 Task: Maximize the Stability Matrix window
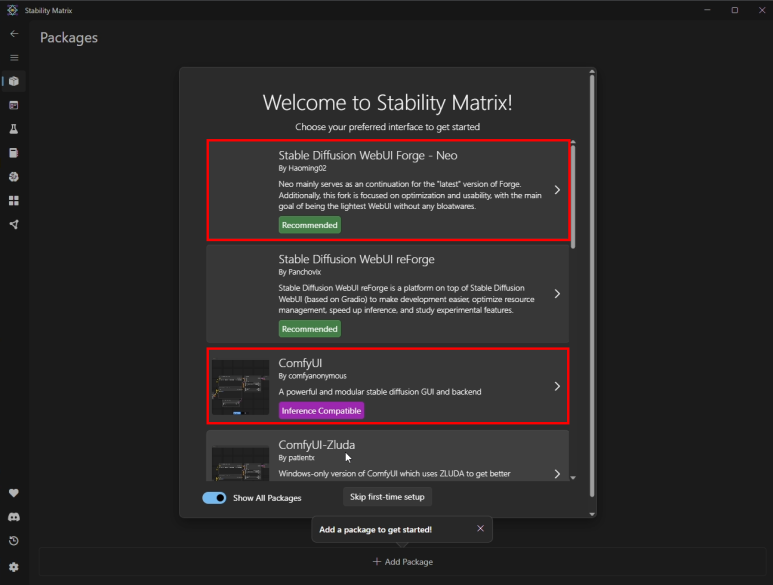[735, 10]
